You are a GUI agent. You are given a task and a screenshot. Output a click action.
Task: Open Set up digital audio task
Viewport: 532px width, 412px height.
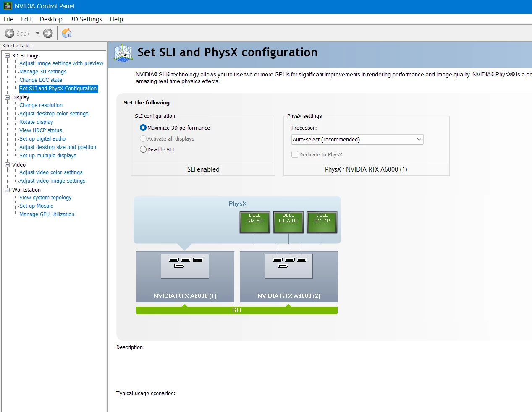pyautogui.click(x=42, y=139)
